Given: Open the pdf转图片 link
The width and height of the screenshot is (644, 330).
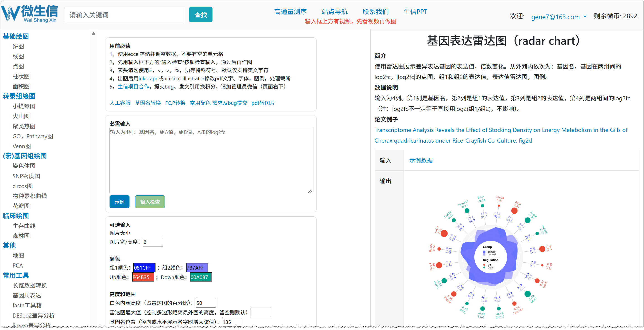Looking at the screenshot, I should click(263, 103).
